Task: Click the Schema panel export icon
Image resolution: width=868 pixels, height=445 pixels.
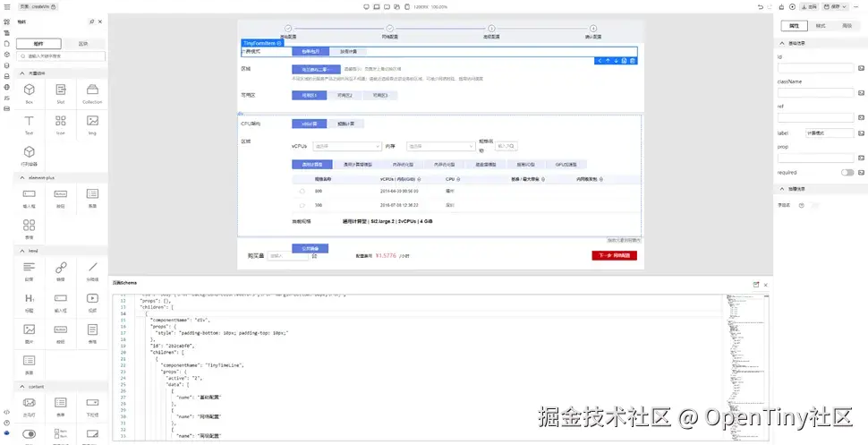Action: click(756, 285)
